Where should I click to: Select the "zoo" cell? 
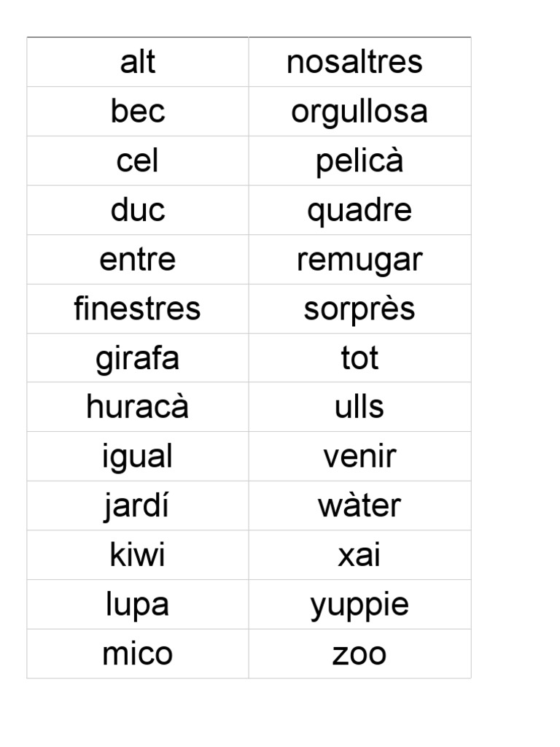tap(359, 654)
